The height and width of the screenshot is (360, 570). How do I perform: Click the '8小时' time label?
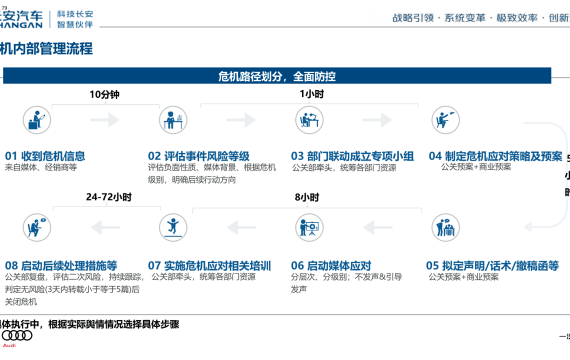point(307,197)
